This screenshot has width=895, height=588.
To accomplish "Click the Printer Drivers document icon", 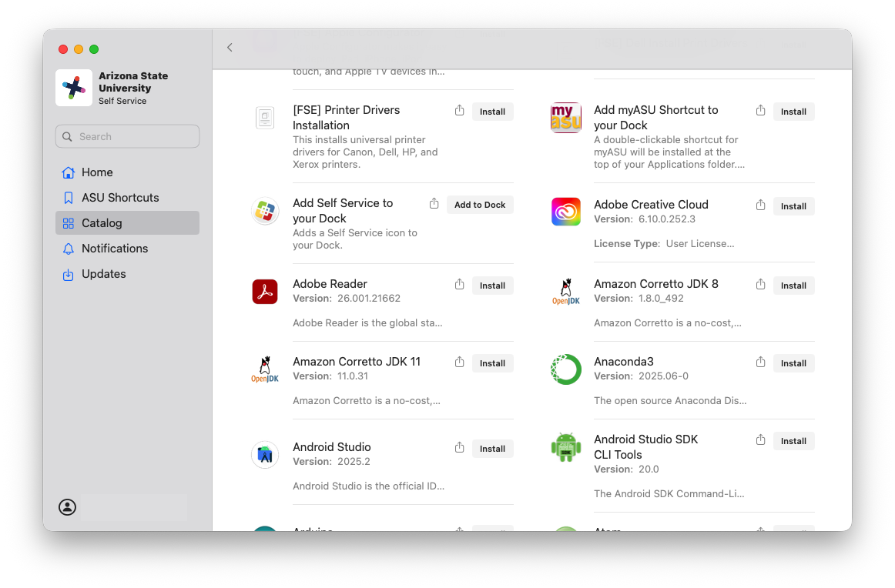I will pyautogui.click(x=265, y=118).
